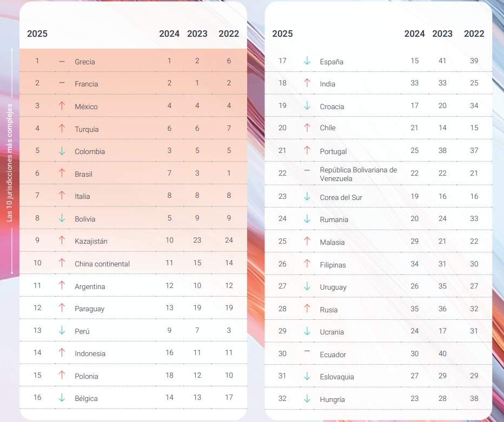504x422 pixels.
Task: Select the left table's 2025 column header
Action: 37,34
